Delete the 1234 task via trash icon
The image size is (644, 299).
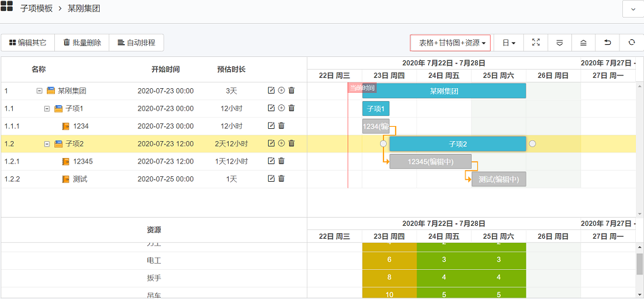(282, 125)
